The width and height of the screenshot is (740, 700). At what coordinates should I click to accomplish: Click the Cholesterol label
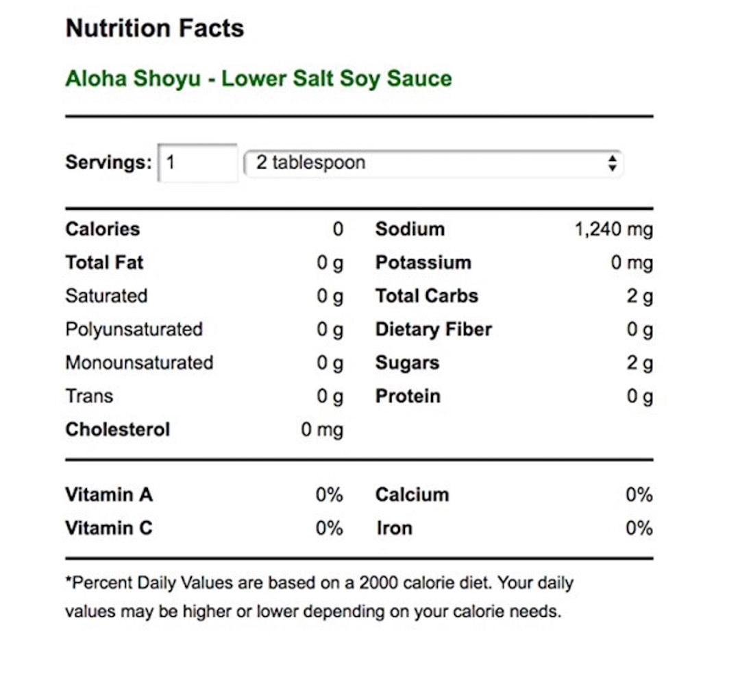[x=118, y=430]
